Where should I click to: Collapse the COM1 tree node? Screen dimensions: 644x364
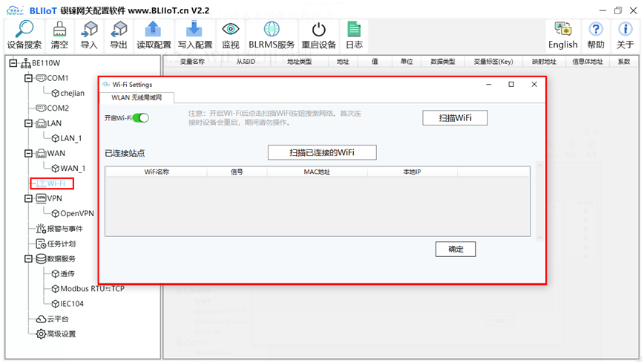[28, 78]
